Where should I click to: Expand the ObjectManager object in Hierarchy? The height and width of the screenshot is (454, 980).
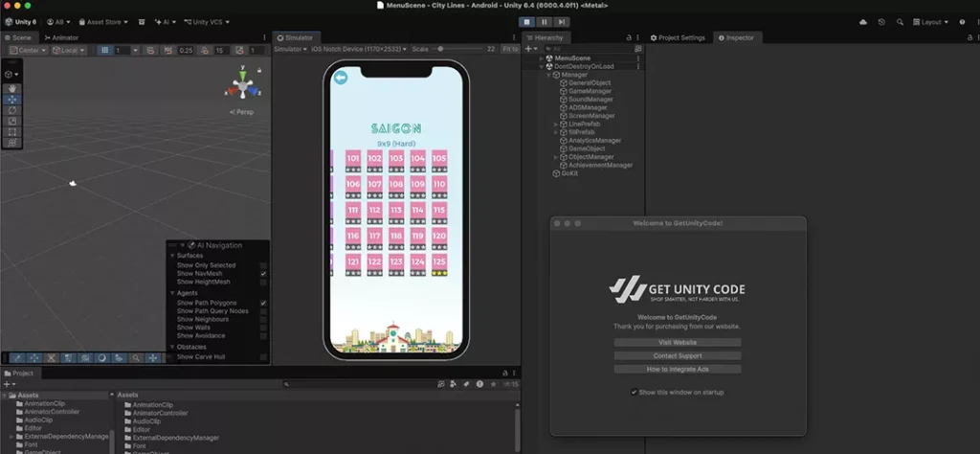coord(556,158)
